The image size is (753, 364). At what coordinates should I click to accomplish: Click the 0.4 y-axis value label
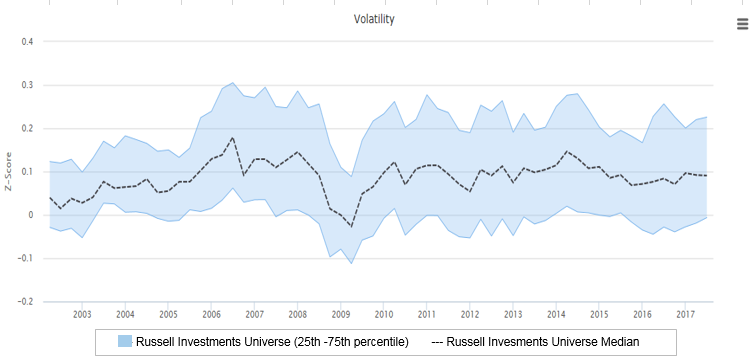coord(27,42)
